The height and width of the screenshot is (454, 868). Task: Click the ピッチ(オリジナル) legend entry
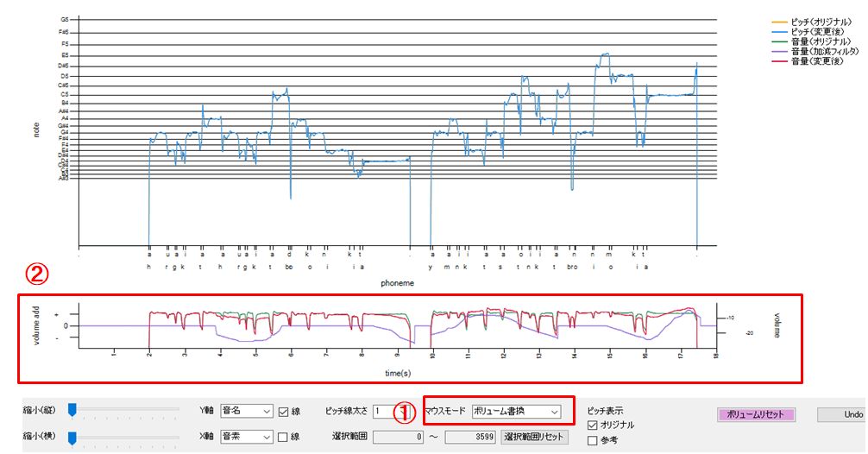click(x=811, y=21)
